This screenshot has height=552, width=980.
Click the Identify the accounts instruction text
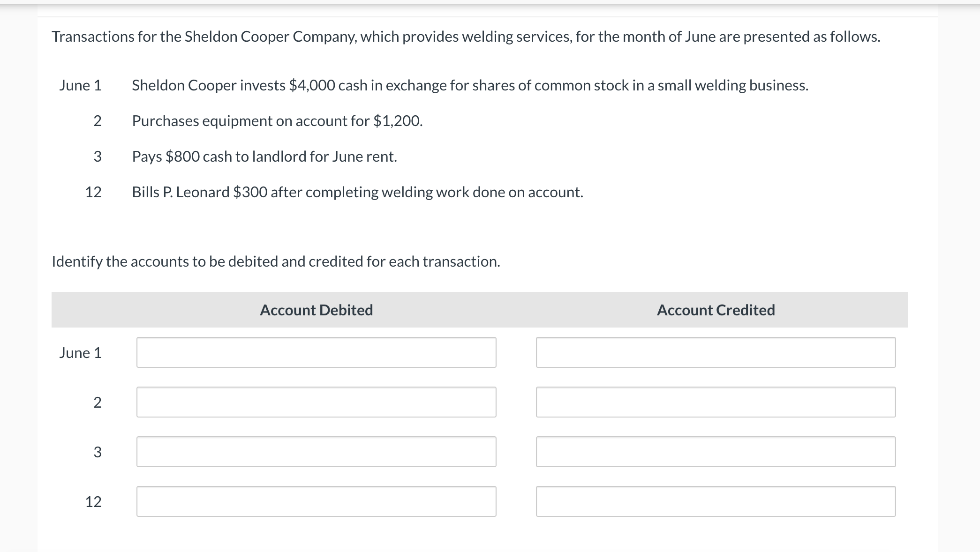276,261
